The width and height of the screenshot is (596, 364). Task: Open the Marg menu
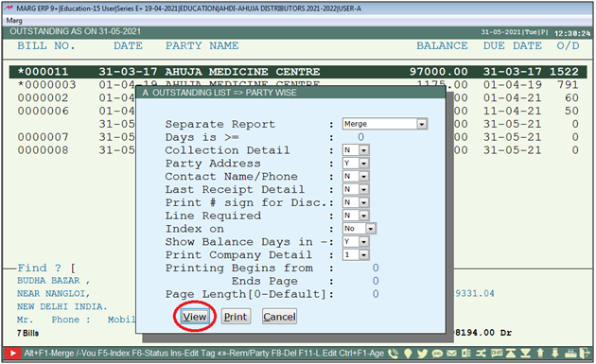(x=14, y=21)
